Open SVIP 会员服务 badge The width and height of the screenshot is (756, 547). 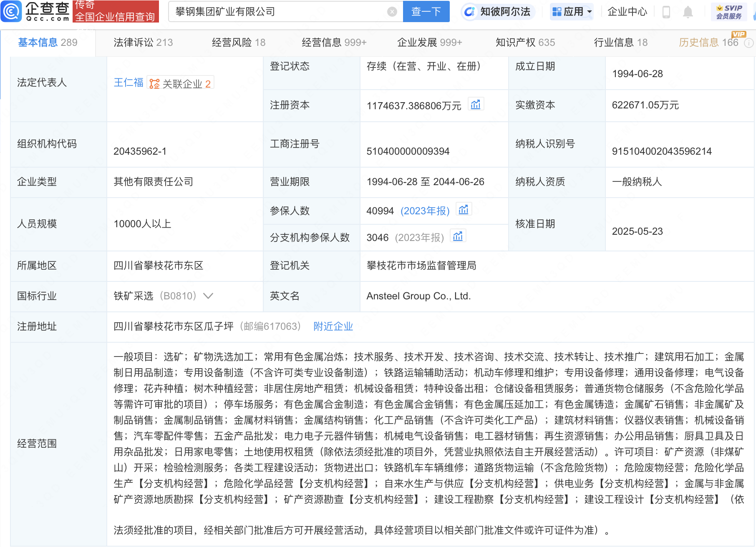[x=729, y=12]
